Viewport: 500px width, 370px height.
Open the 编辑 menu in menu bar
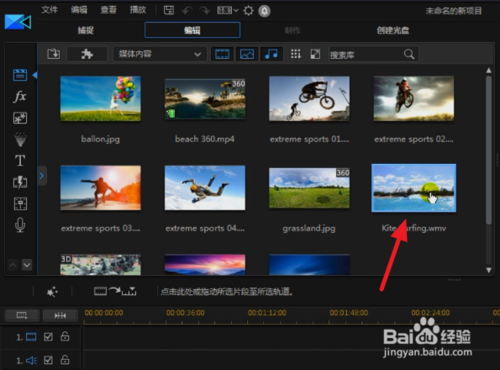pyautogui.click(x=79, y=10)
